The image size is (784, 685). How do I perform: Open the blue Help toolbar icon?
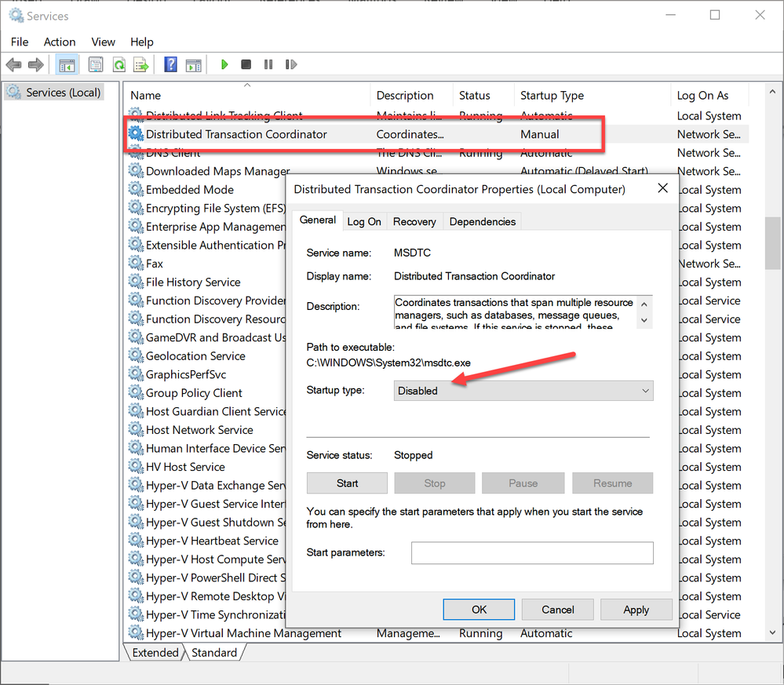170,64
